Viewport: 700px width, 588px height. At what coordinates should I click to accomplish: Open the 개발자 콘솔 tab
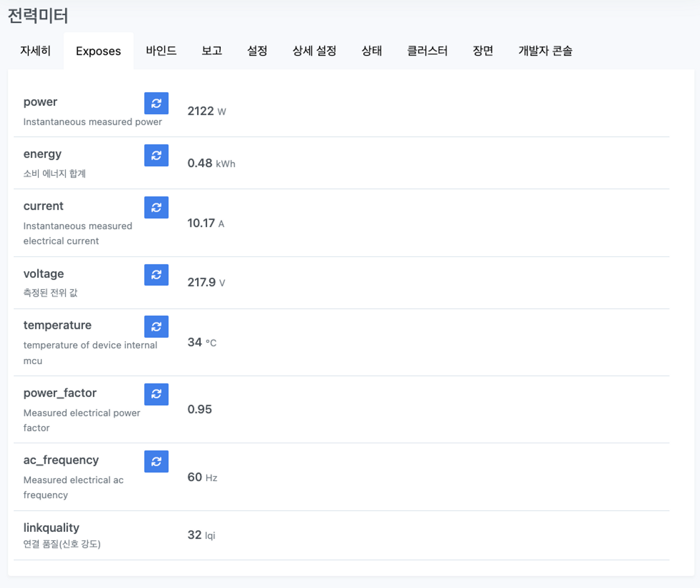(x=545, y=51)
